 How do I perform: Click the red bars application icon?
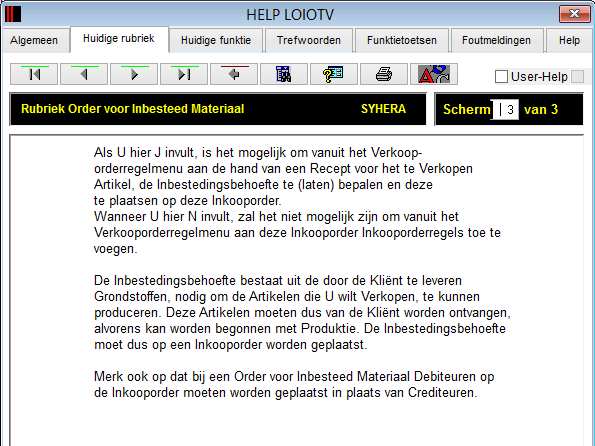[13, 14]
